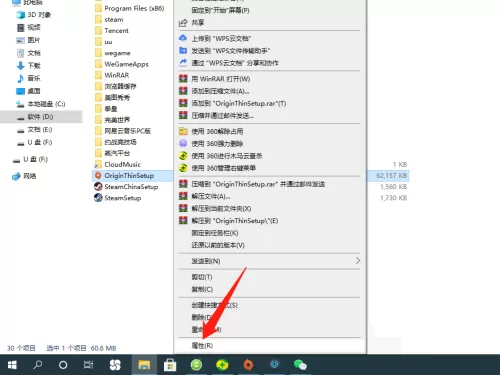The image size is (500, 375).
Task: Click the WPS share and collaborate arrow icon
Action: (183, 62)
